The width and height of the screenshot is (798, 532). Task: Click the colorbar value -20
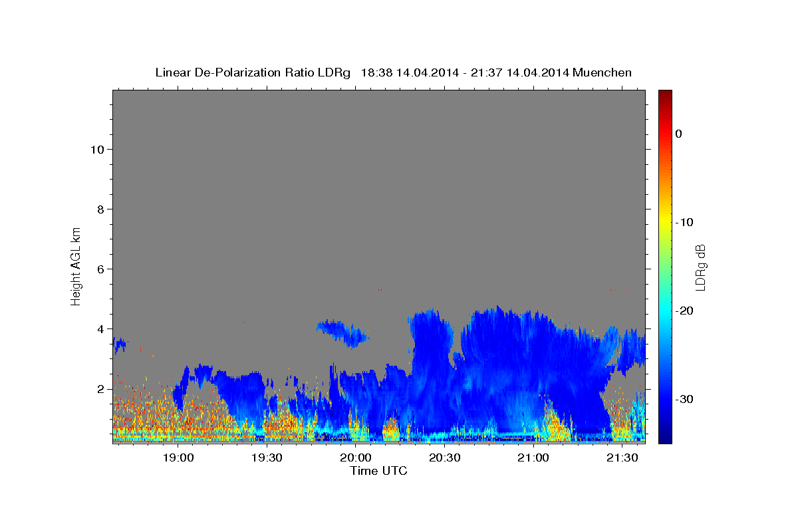[x=684, y=311]
